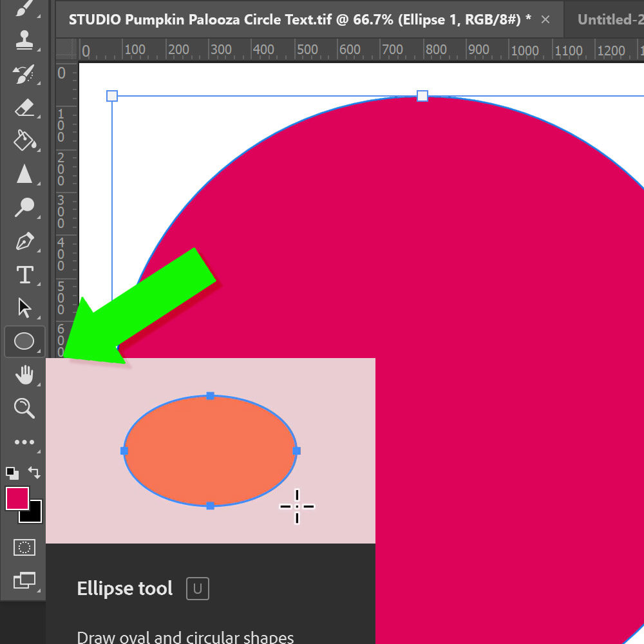Open the Edit Toolbar three-dots menu

tap(24, 442)
